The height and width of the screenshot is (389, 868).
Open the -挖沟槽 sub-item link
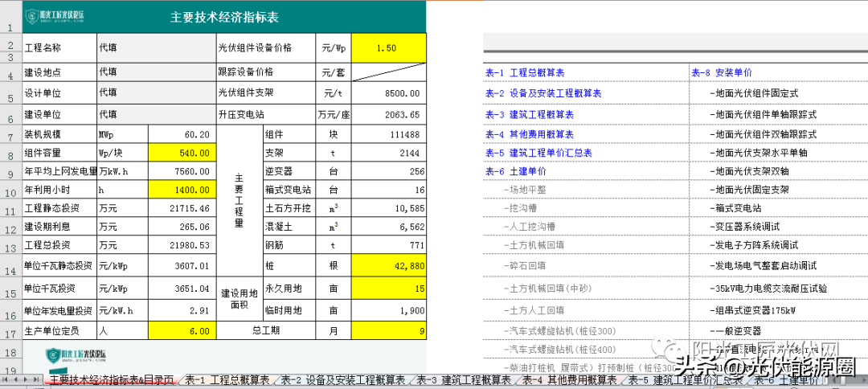(520, 209)
